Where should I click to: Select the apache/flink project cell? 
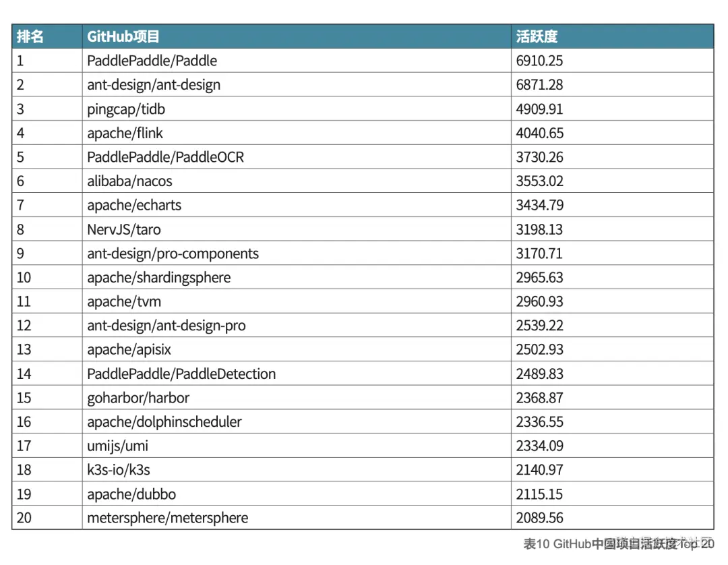[x=297, y=133]
